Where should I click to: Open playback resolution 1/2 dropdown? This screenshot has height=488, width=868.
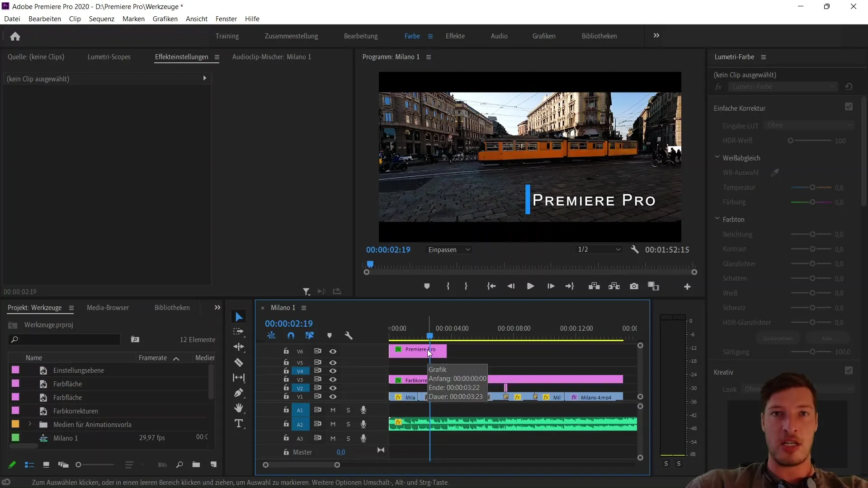tap(599, 250)
